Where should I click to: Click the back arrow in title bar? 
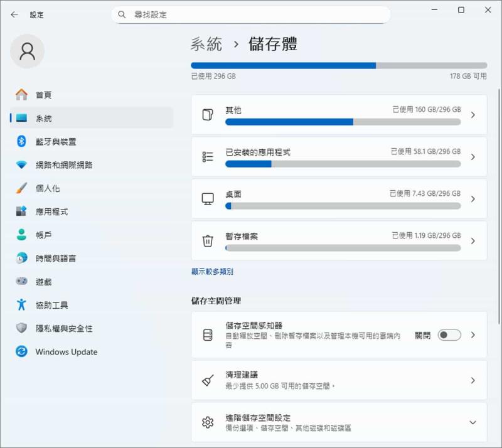[x=14, y=14]
